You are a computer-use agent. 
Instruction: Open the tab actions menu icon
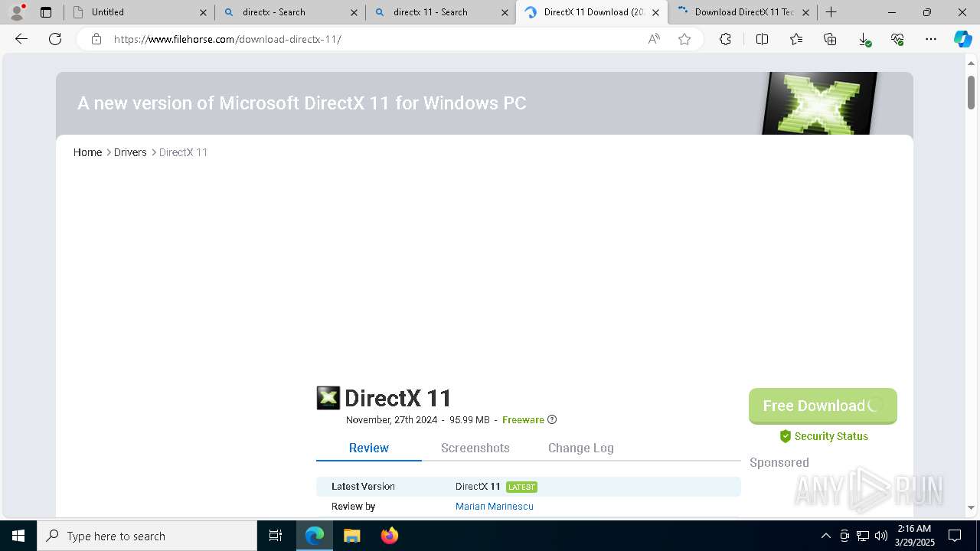click(x=46, y=12)
